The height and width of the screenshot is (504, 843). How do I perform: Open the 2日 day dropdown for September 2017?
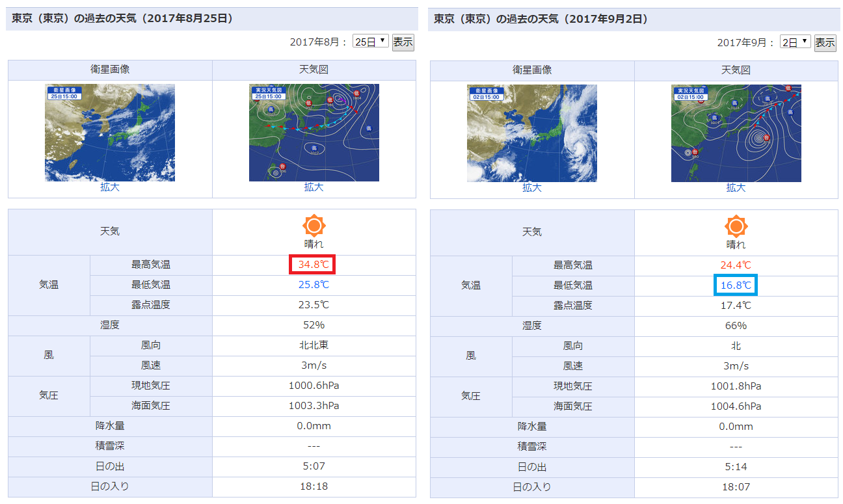coord(796,42)
